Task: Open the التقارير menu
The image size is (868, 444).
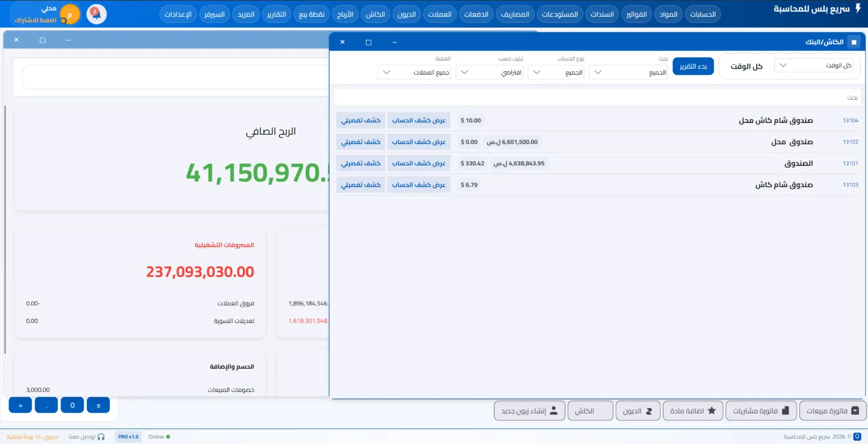Action: click(275, 14)
